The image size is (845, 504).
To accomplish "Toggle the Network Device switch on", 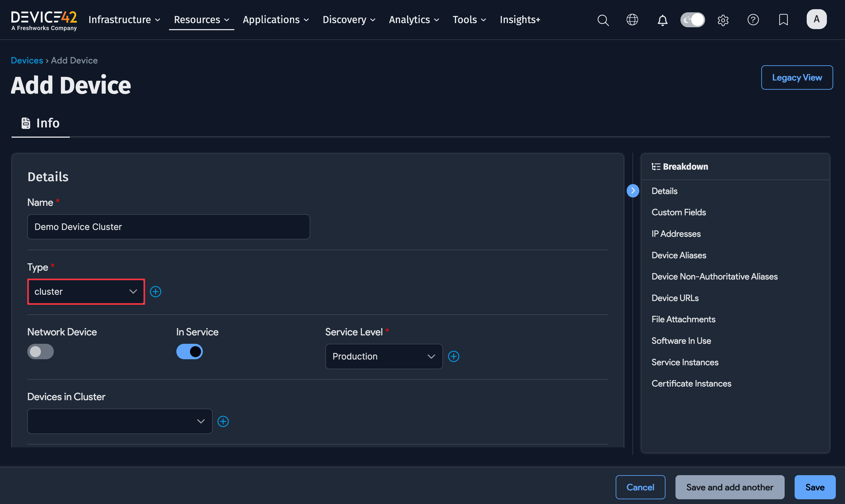I will pyautogui.click(x=40, y=351).
